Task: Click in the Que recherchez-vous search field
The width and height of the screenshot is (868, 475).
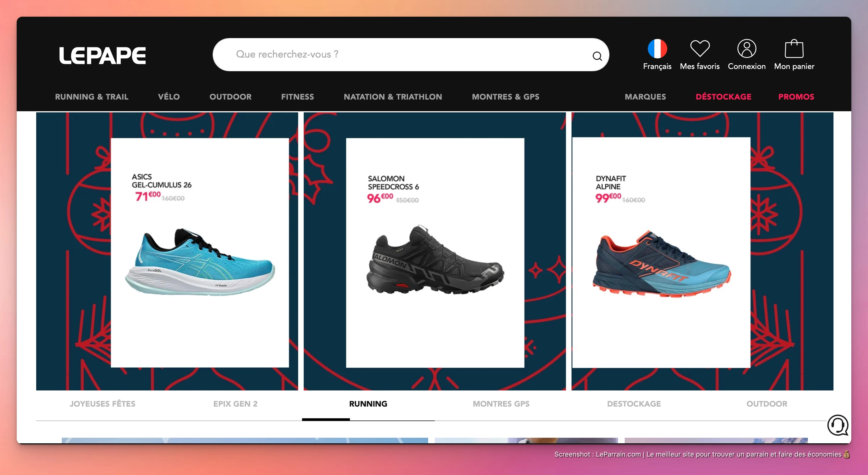Action: pyautogui.click(x=404, y=55)
